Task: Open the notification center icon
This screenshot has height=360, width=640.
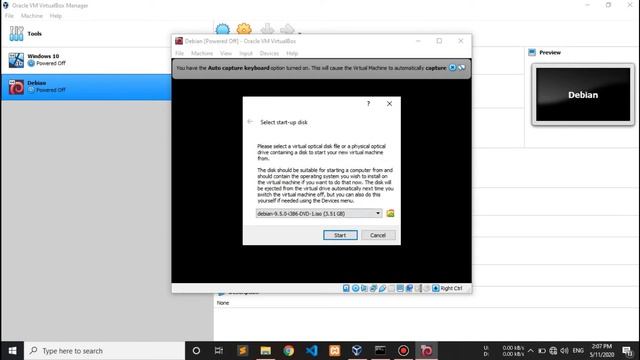Action: [x=627, y=351]
